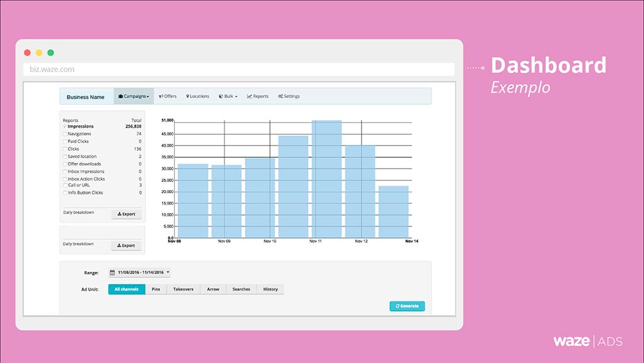Viewport: 644px width, 363px height.
Task: Toggle the Impressions checkbox
Action: [x=65, y=126]
